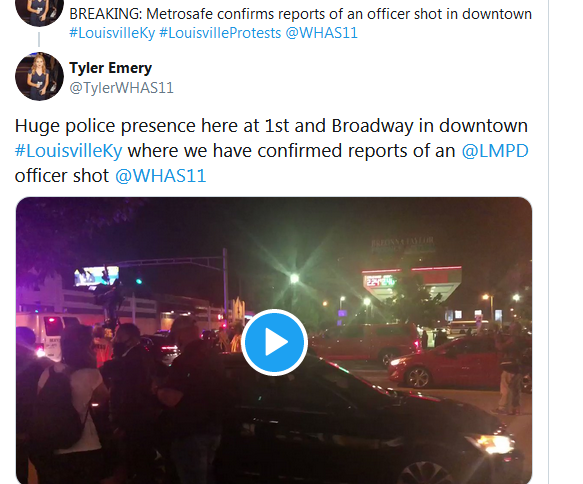
Task: Open @WHAS11 mention in main tweet
Action: tap(160, 176)
